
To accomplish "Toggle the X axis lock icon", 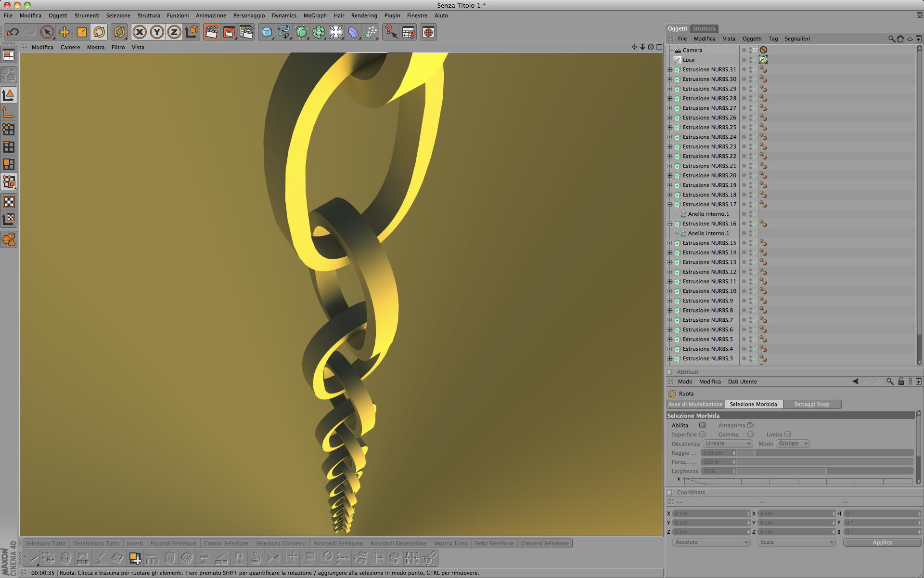I will (x=140, y=32).
